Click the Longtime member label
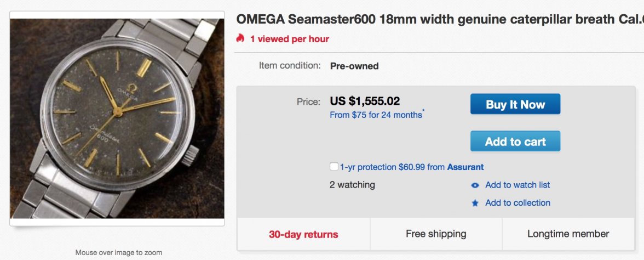 568,234
